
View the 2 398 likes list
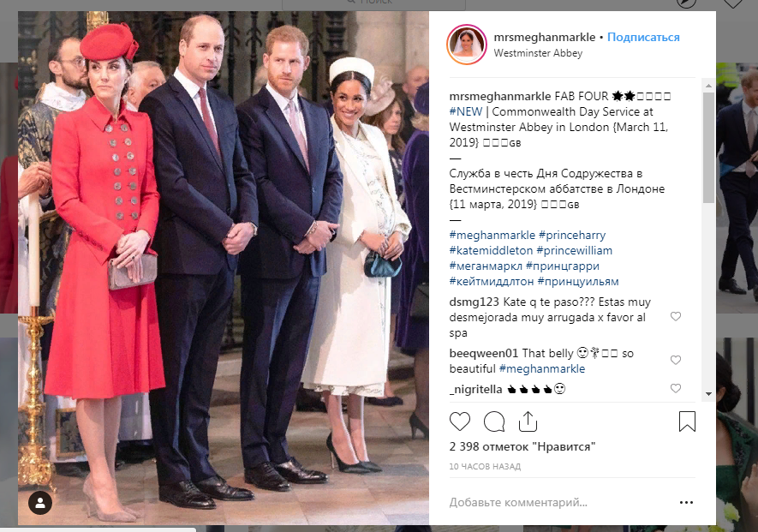522,446
